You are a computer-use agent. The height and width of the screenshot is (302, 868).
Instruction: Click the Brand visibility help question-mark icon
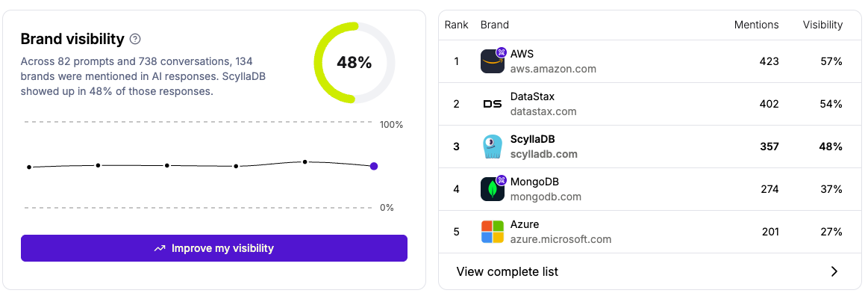point(135,39)
